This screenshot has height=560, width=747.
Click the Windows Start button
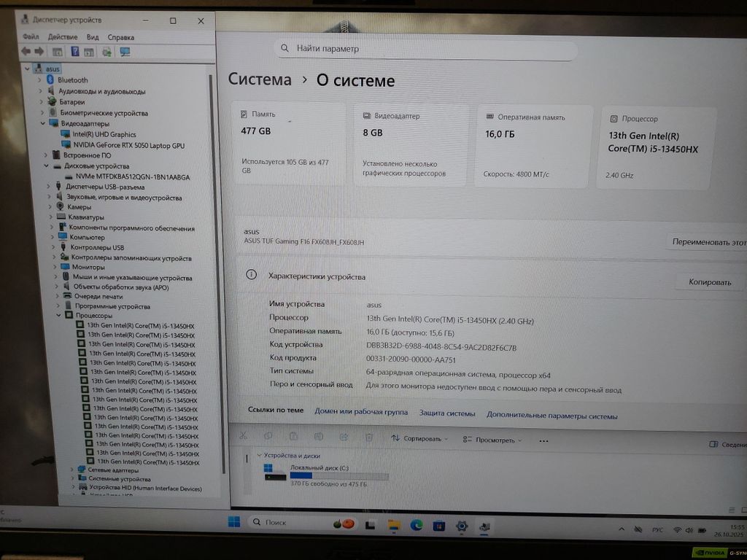tap(233, 522)
